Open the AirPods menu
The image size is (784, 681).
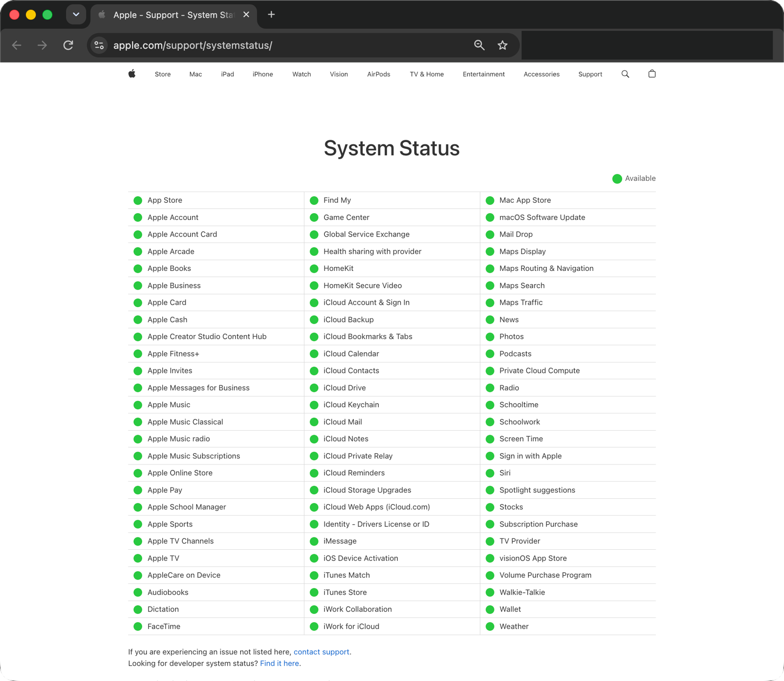pos(379,74)
